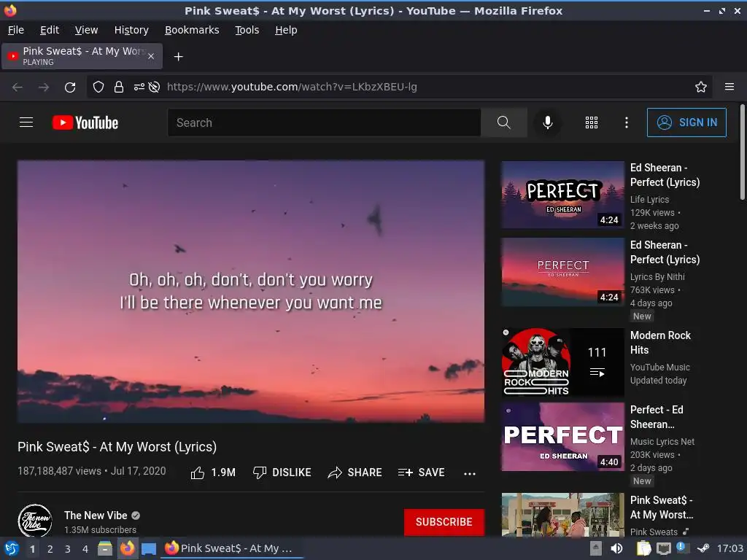The width and height of the screenshot is (747, 560).
Task: Click the SIGN IN button
Action: point(686,122)
